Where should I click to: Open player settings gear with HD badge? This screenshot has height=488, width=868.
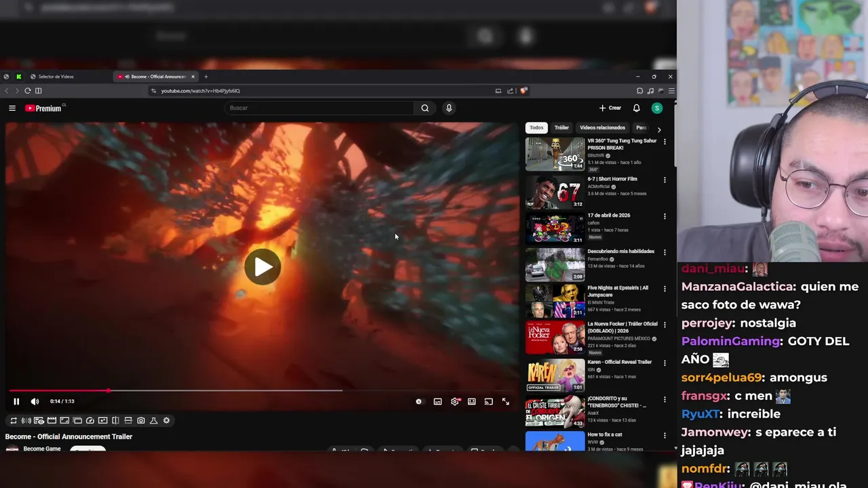point(455,401)
